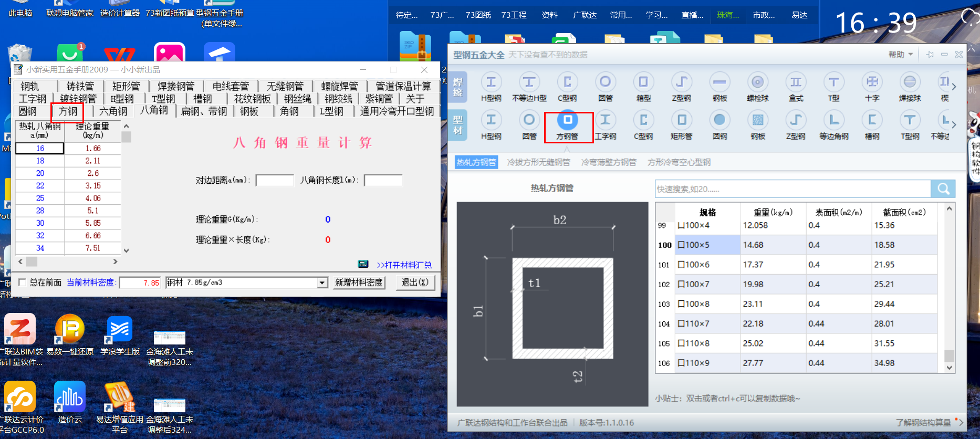The image size is (980, 439).
Task: Click the 了解钢结构算量 link
Action: tap(923, 422)
